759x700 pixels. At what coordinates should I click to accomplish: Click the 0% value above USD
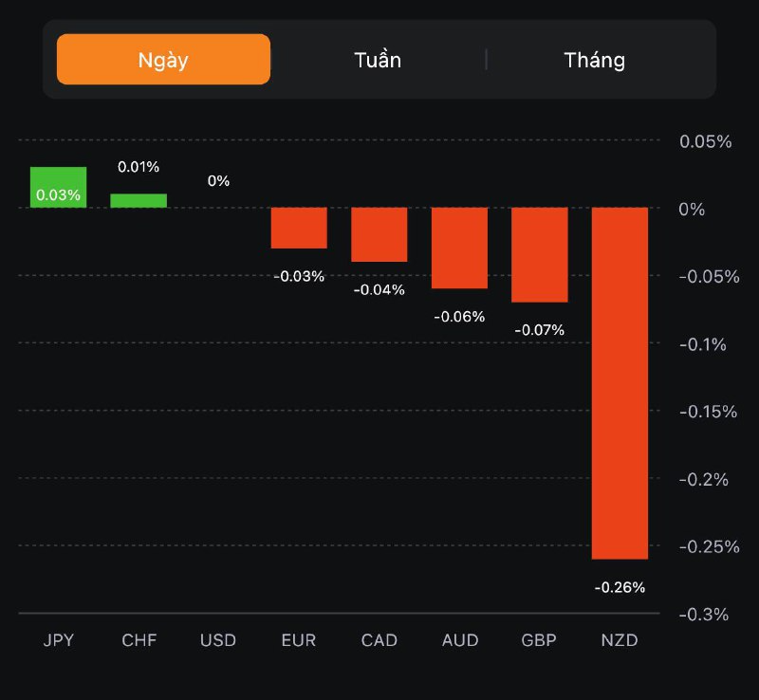(218, 180)
